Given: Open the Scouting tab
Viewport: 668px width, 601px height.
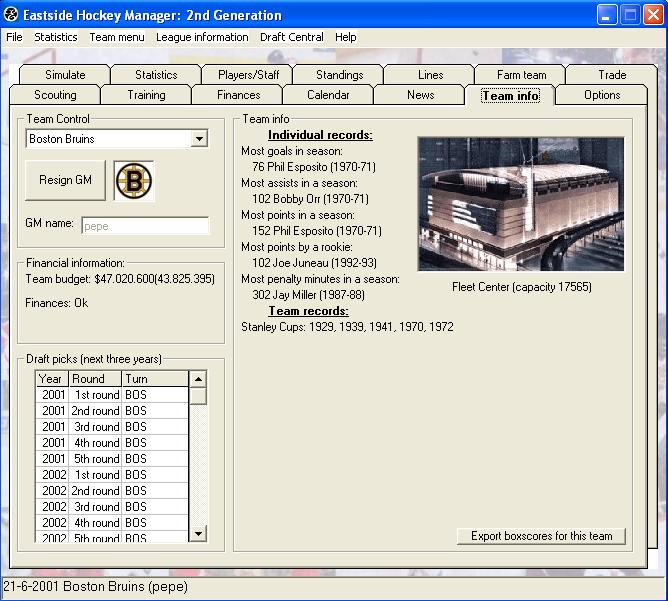Looking at the screenshot, I should 55,95.
